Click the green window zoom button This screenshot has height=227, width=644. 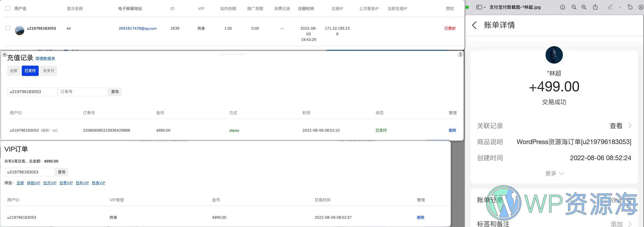[x=467, y=7]
